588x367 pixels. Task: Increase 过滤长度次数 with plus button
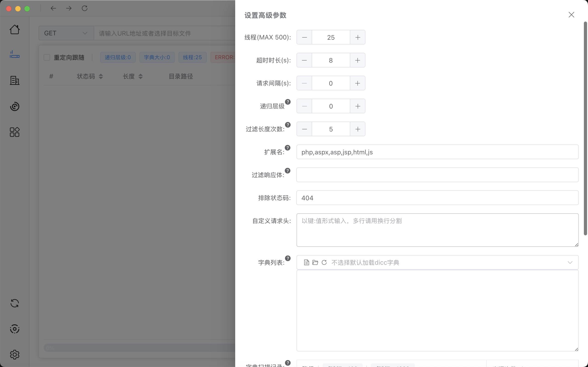click(357, 129)
